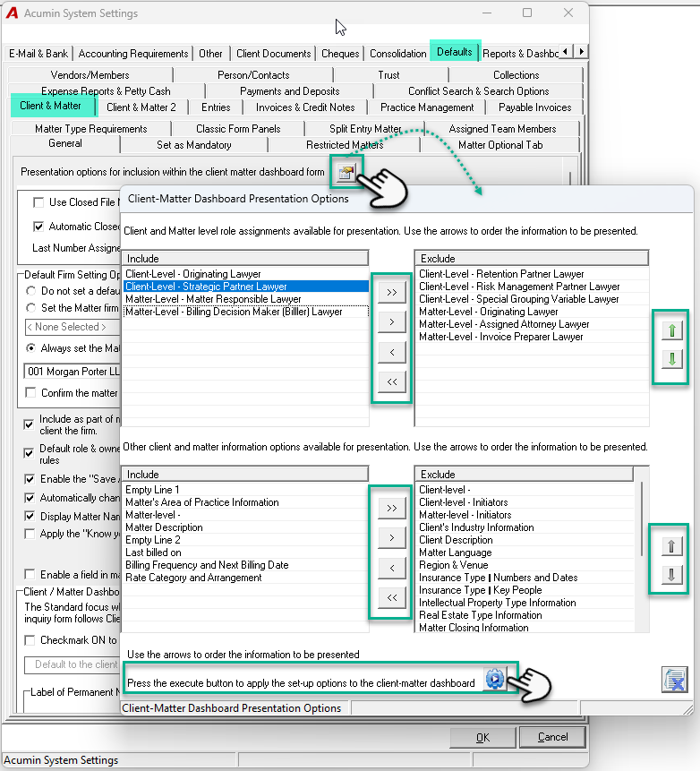
Task: Open the Restricted Matters tab
Action: (x=345, y=145)
